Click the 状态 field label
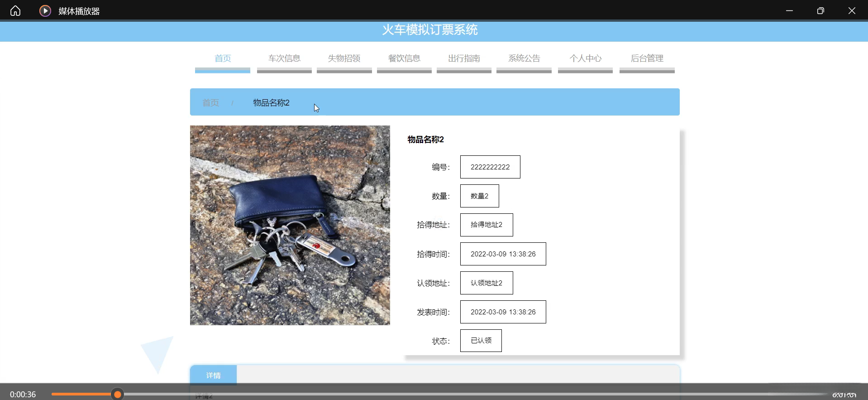Screen dimensions: 868x400 click(441, 341)
